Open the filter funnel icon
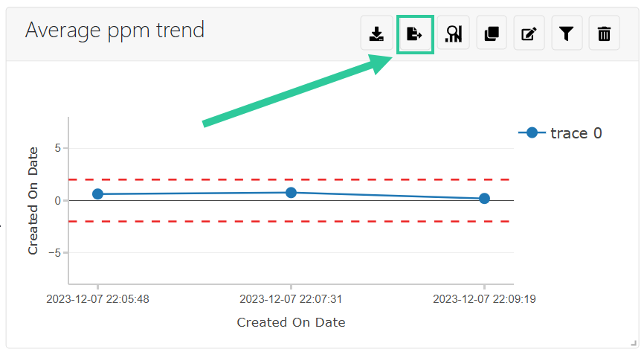The height and width of the screenshot is (352, 644). (x=567, y=33)
